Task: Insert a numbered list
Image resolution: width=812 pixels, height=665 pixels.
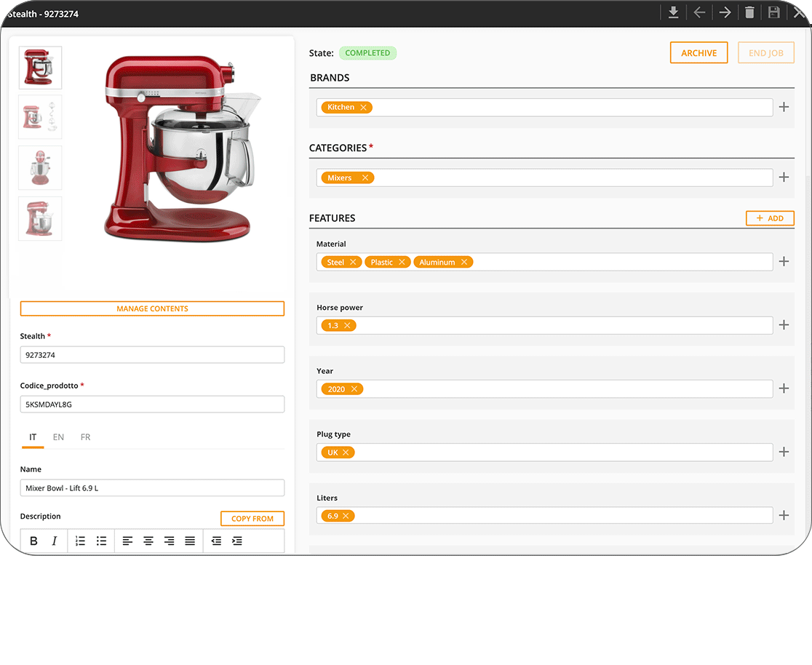Action: click(80, 541)
